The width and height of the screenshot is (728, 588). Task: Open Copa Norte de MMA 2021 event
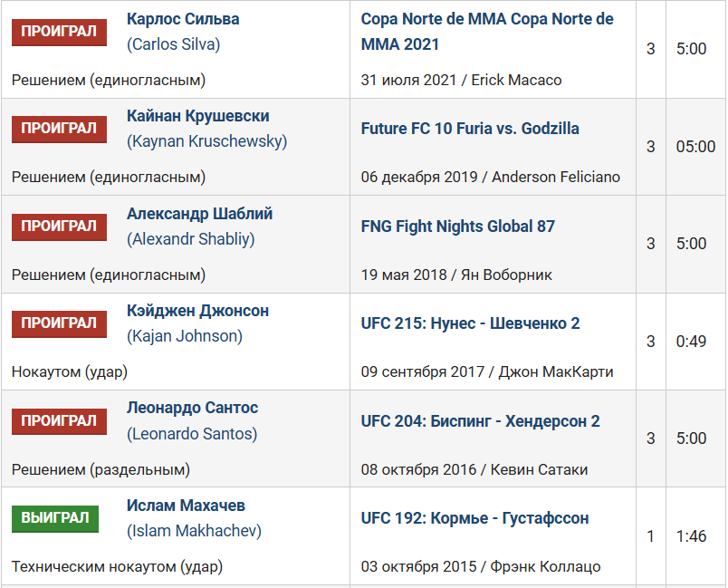487,32
